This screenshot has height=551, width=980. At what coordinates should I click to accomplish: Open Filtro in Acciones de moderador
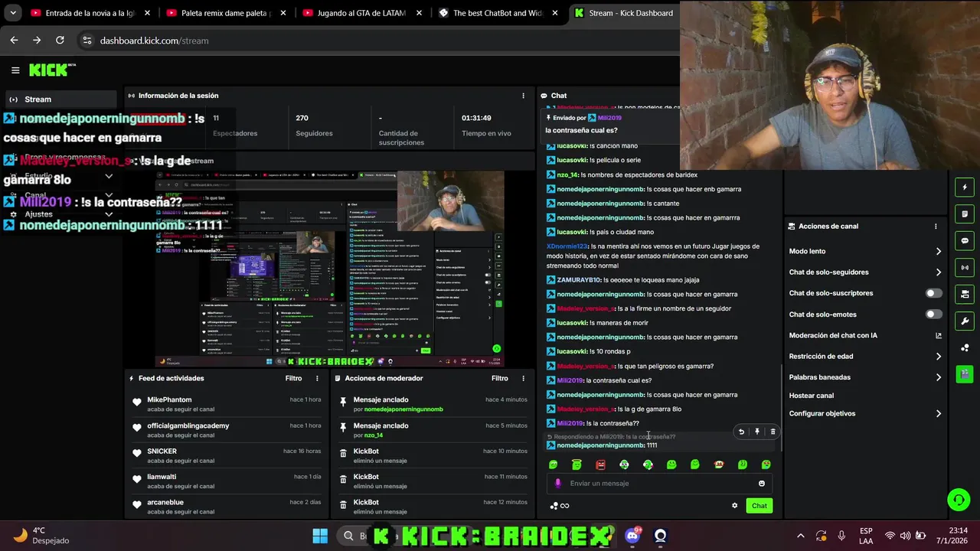tap(500, 378)
